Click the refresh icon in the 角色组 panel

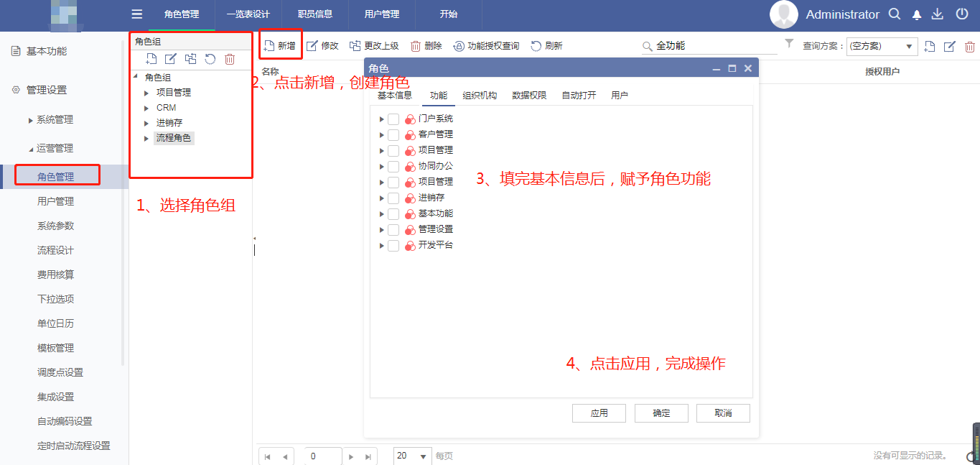(x=210, y=59)
